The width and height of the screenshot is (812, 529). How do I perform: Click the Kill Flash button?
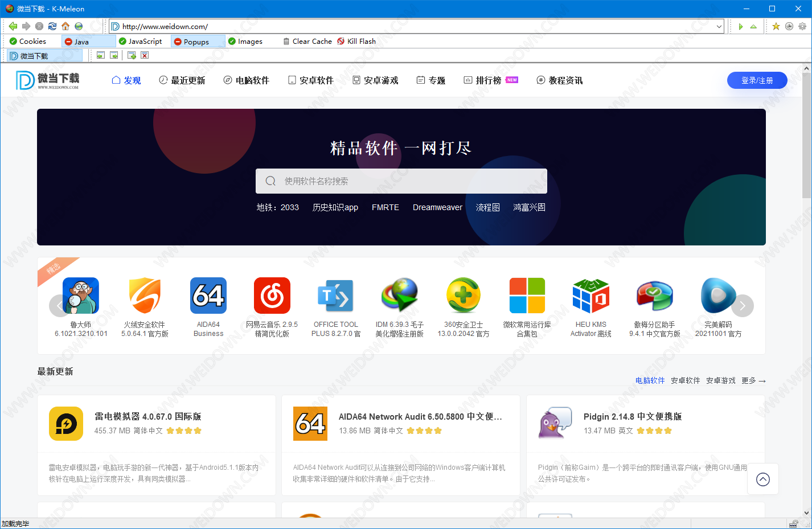coord(356,42)
